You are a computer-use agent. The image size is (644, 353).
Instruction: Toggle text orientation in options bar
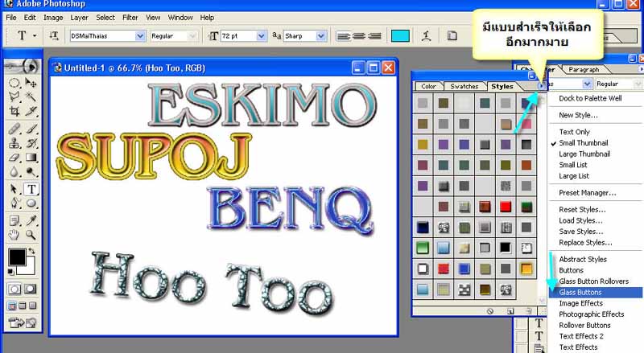[x=54, y=36]
